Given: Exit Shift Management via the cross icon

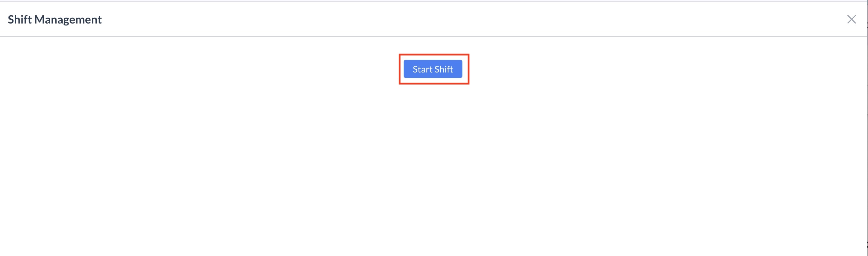Looking at the screenshot, I should 851,20.
